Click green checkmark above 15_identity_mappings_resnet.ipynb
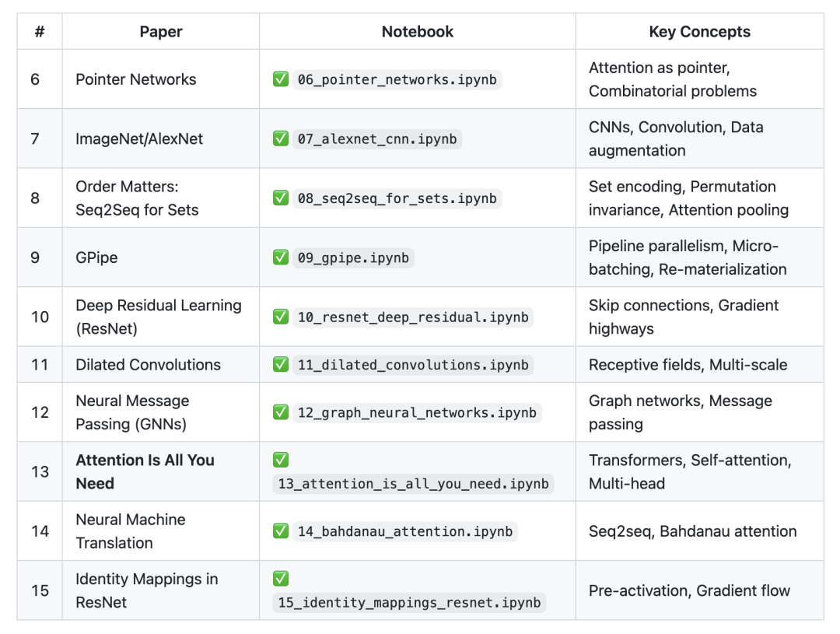This screenshot has height=634, width=840. pos(281,579)
